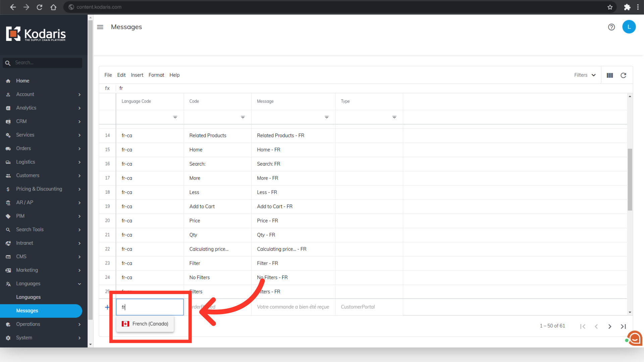
Task: Open the help question mark icon
Action: click(611, 27)
